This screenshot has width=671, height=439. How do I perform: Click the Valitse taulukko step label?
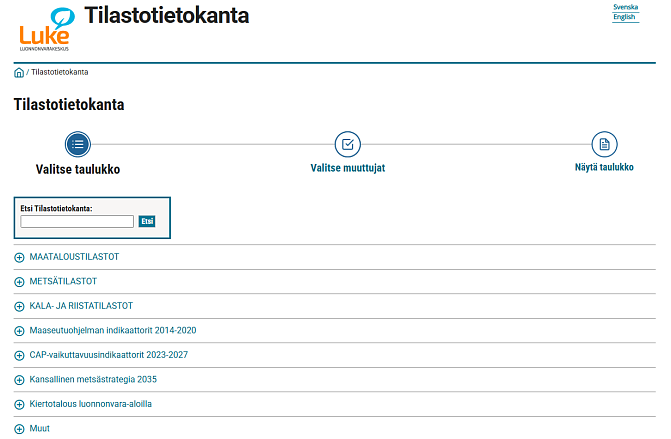pyautogui.click(x=78, y=169)
